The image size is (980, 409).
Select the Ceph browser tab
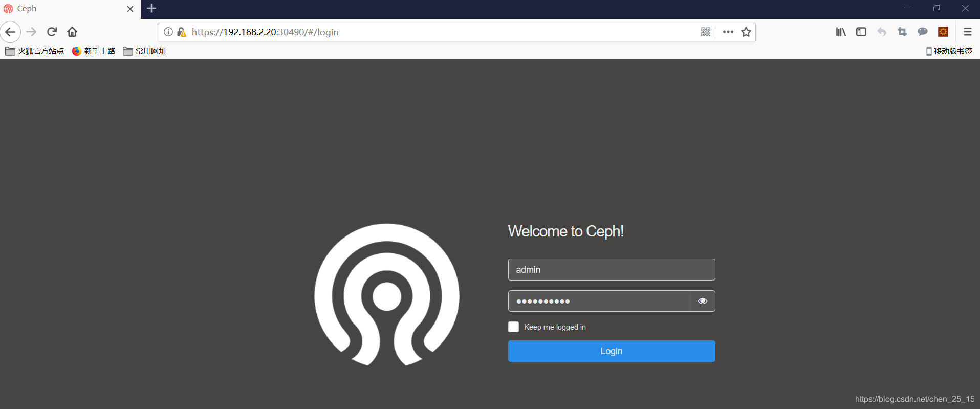click(x=70, y=9)
